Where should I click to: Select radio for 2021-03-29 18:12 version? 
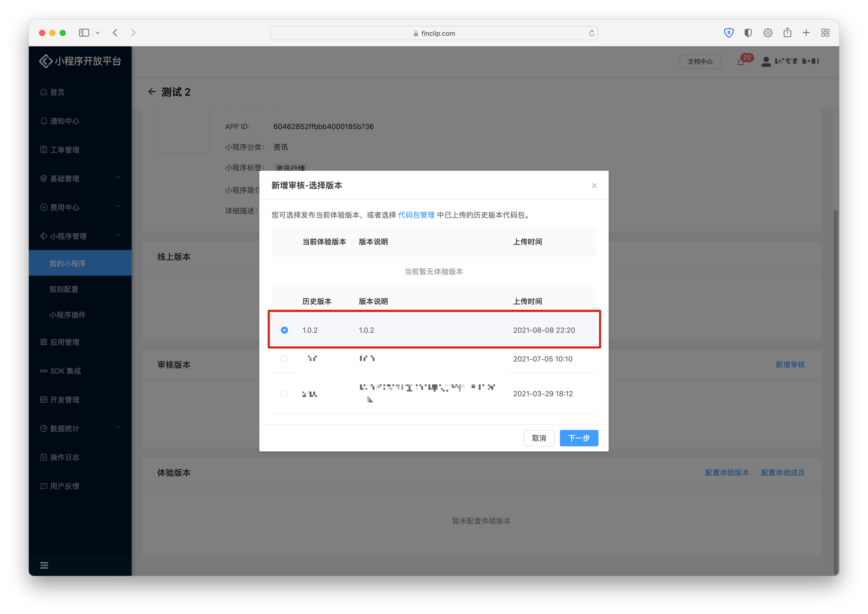pyautogui.click(x=284, y=393)
